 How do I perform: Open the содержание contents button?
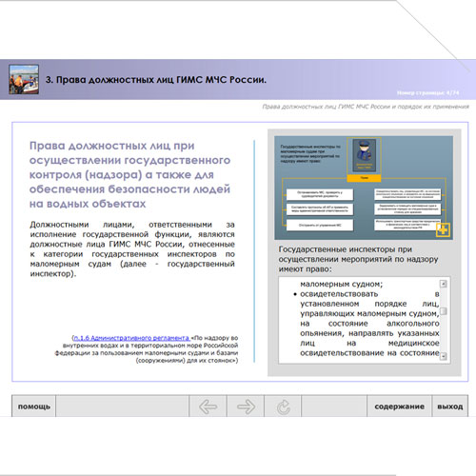399,407
